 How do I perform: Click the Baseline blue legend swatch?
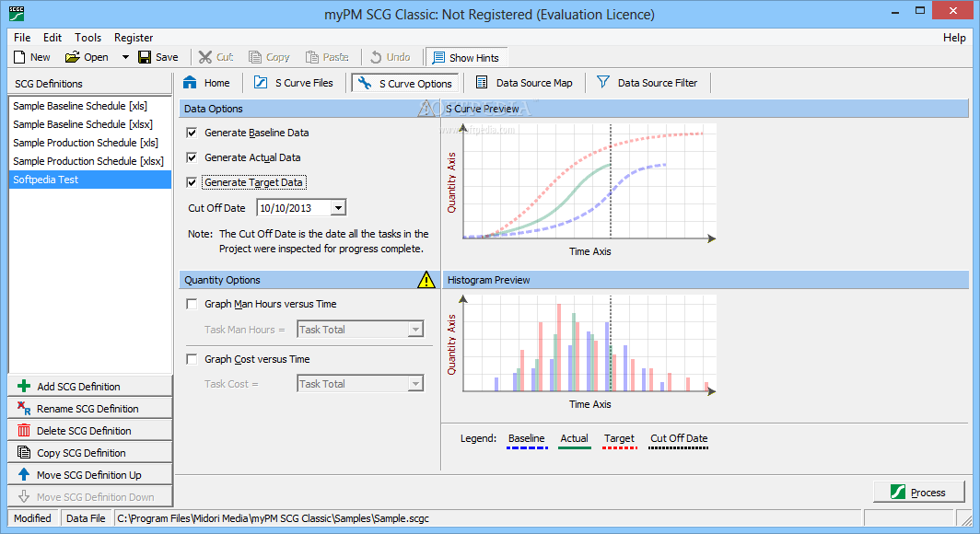tap(527, 447)
